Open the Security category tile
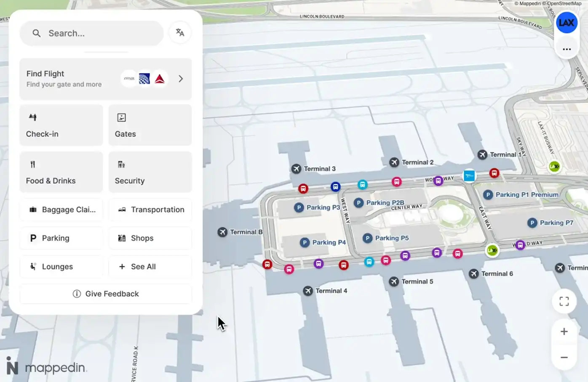This screenshot has width=588, height=382. (x=150, y=172)
